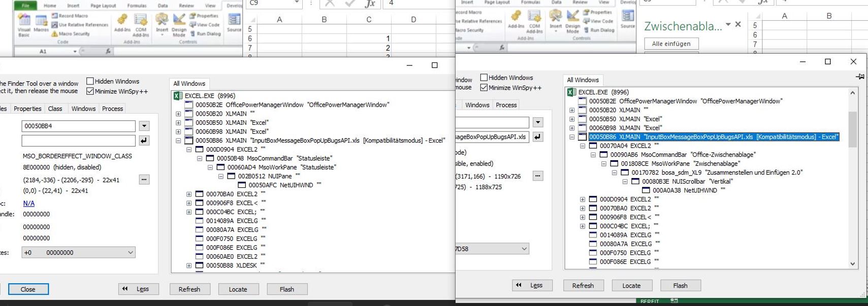Screen dimensions: 868x306
Task: Expand 000D0904 EXCEL2 node in right tree
Action: coord(583,199)
